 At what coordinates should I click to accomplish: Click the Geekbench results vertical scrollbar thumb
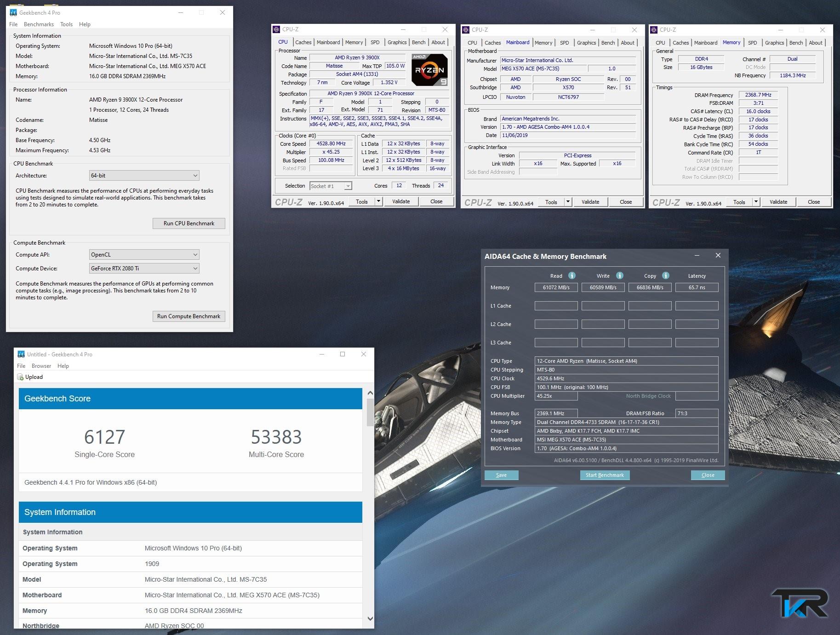(370, 412)
